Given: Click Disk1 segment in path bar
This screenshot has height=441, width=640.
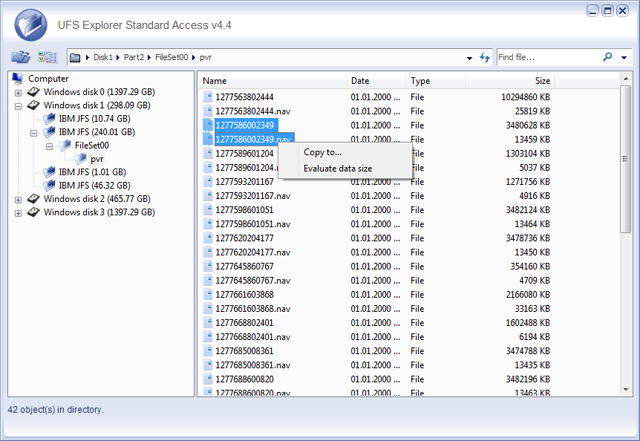Looking at the screenshot, I should coord(103,57).
